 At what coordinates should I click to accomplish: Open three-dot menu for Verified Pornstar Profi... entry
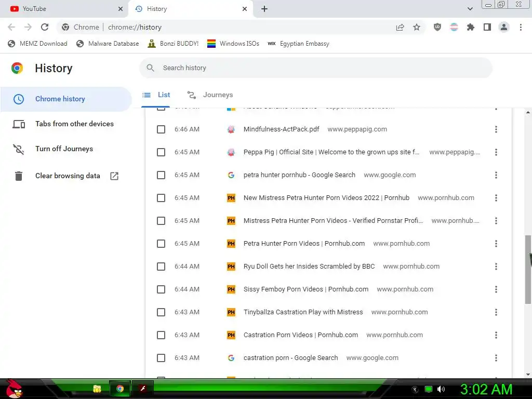tap(496, 221)
